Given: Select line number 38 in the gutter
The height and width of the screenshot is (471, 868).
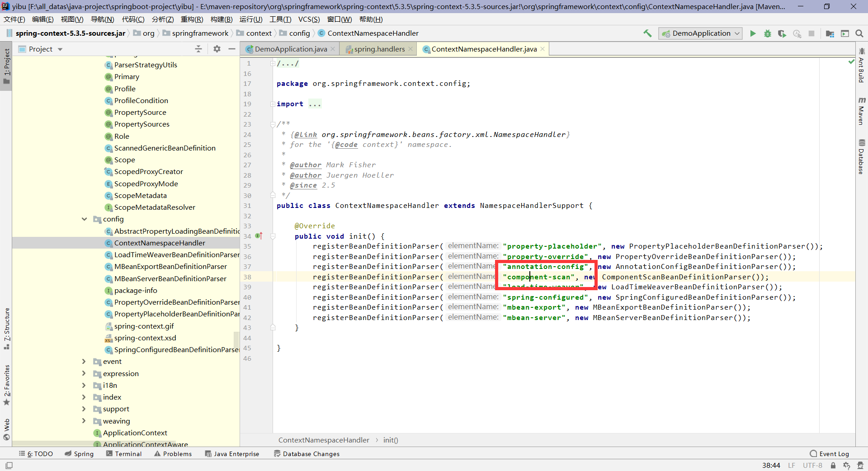Looking at the screenshot, I should coord(247,277).
